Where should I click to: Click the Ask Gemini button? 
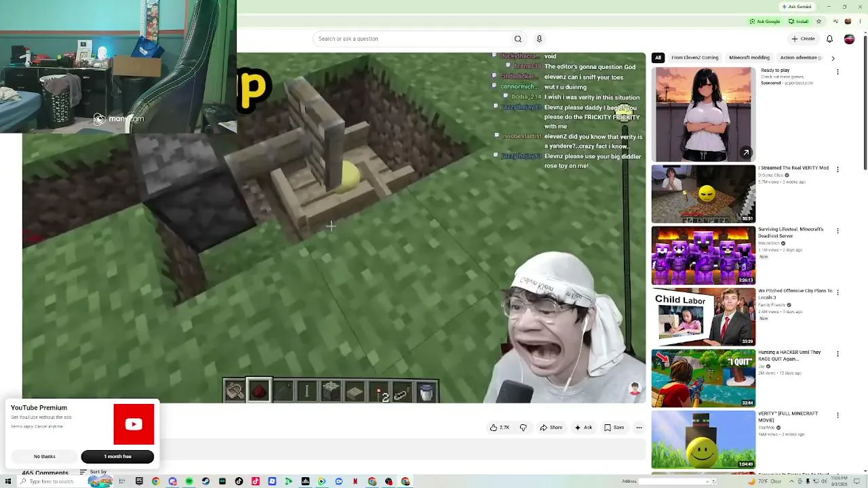797,7
